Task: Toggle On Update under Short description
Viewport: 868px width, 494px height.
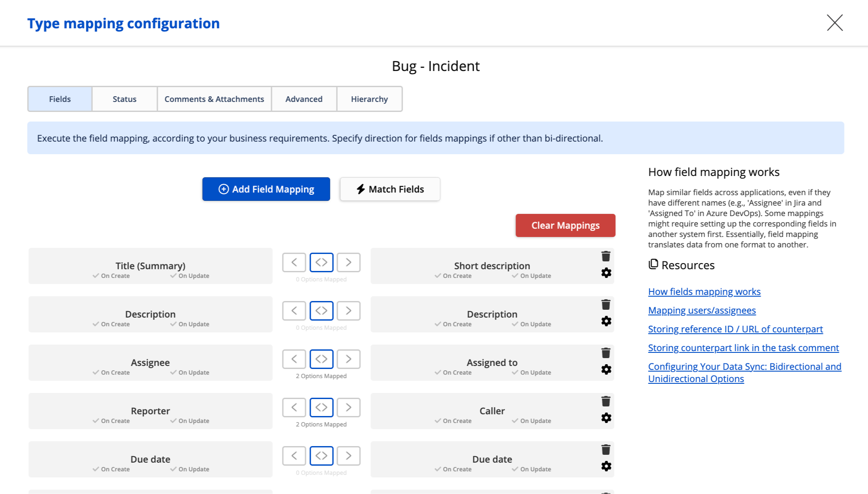Action: pyautogui.click(x=532, y=276)
